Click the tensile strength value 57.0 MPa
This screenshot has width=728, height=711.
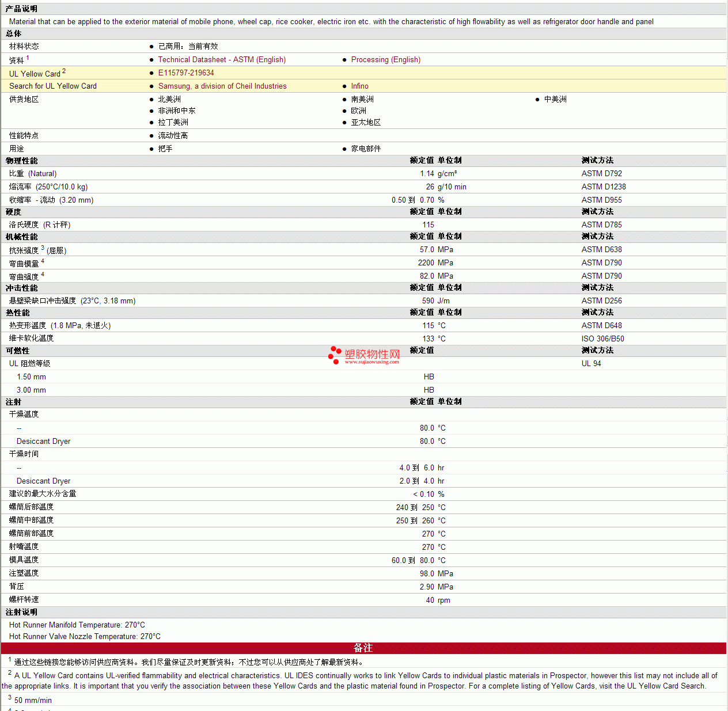coord(437,250)
